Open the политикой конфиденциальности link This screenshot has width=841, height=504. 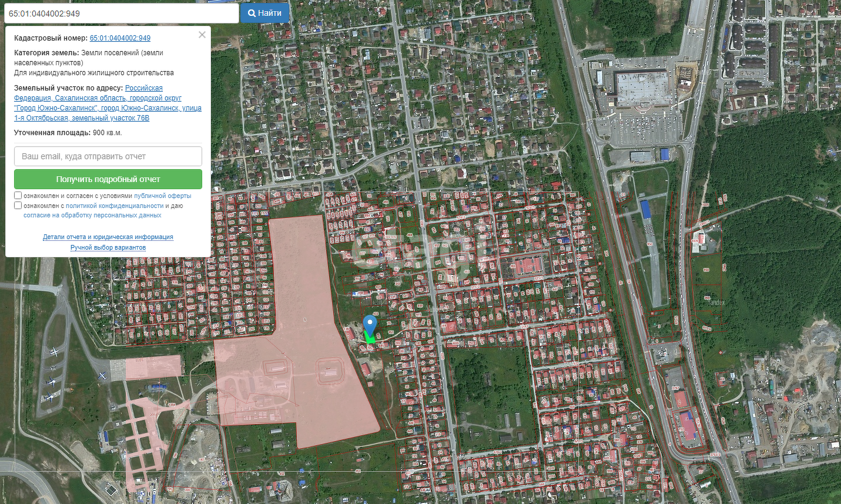[x=115, y=206]
